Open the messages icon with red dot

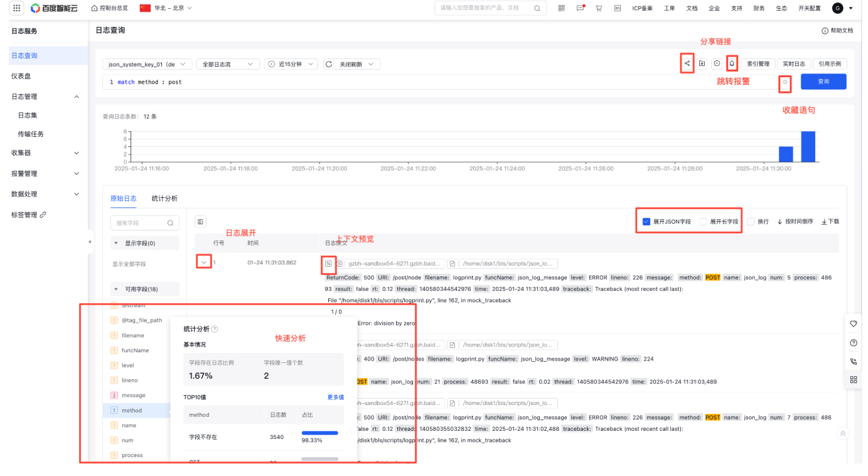(x=580, y=8)
